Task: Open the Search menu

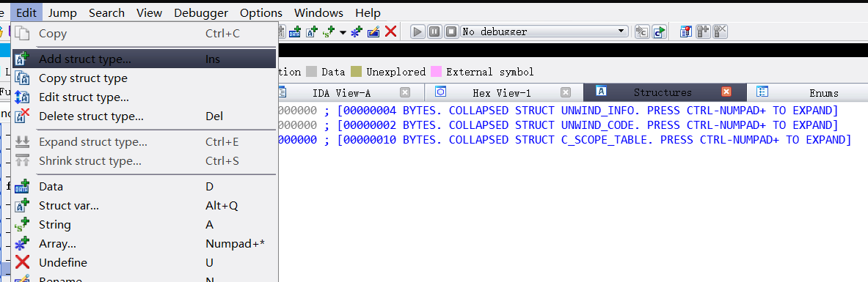Action: point(106,12)
